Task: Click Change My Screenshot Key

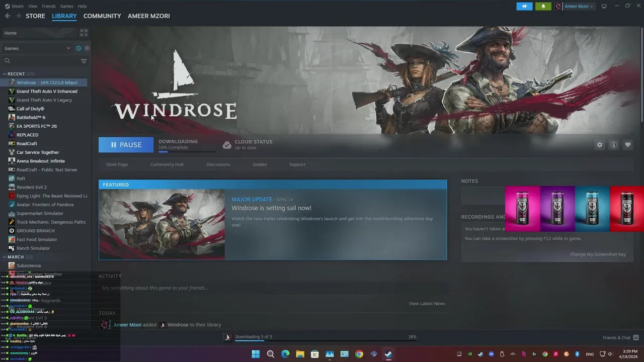Action: pyautogui.click(x=598, y=254)
